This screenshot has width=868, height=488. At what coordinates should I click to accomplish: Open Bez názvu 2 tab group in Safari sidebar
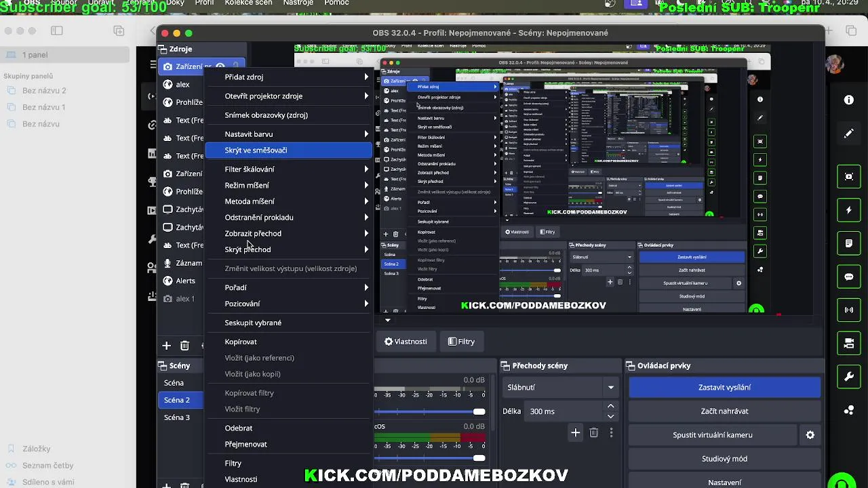44,90
